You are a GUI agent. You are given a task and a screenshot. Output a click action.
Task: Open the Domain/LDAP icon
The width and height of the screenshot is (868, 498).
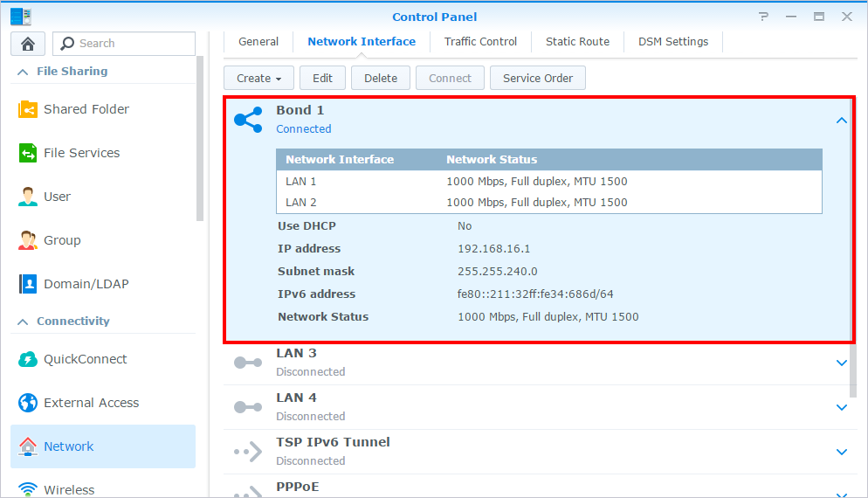coord(28,284)
